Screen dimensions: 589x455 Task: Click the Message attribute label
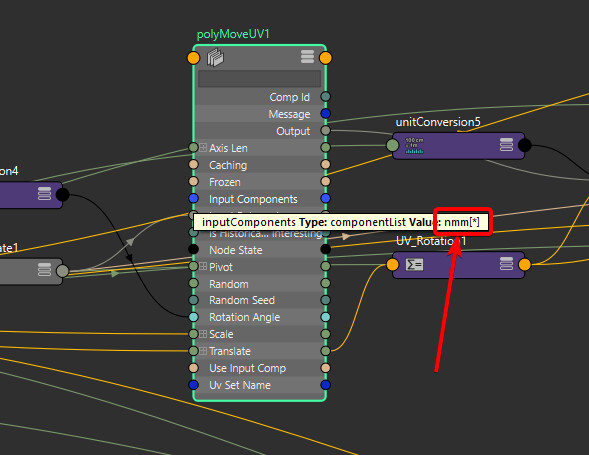[289, 114]
